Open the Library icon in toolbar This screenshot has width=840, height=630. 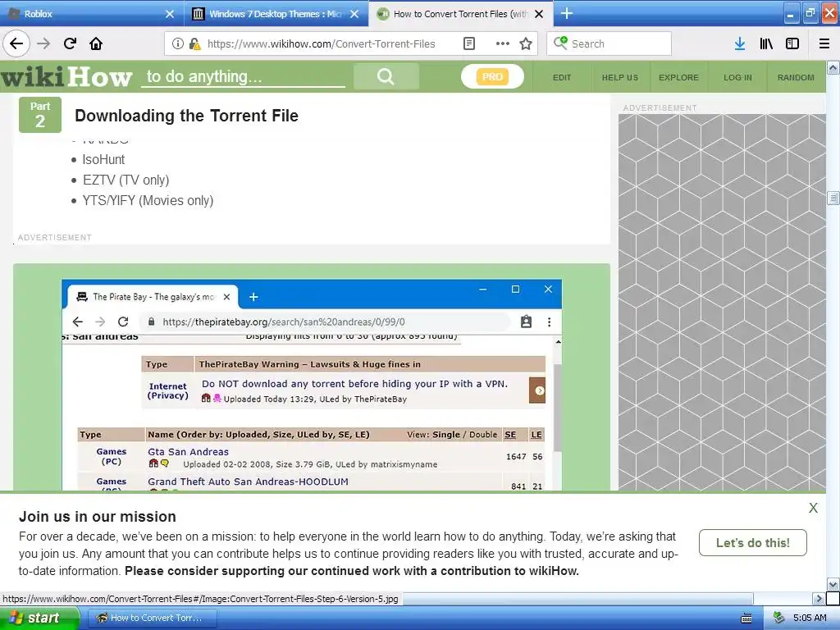(x=766, y=43)
